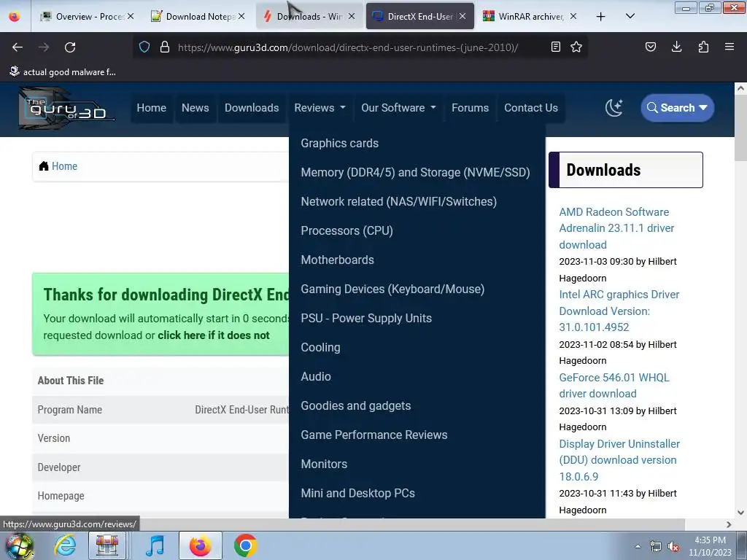Expand the list all tabs chevron

(630, 16)
